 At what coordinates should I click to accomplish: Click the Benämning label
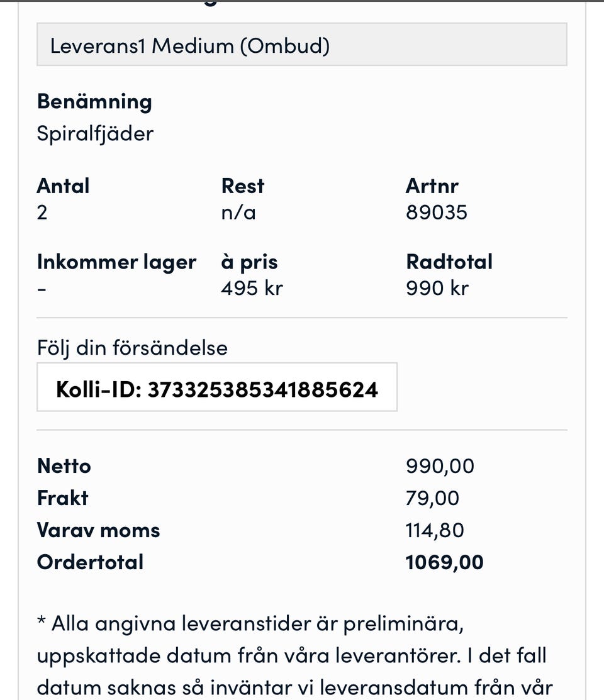tap(94, 101)
